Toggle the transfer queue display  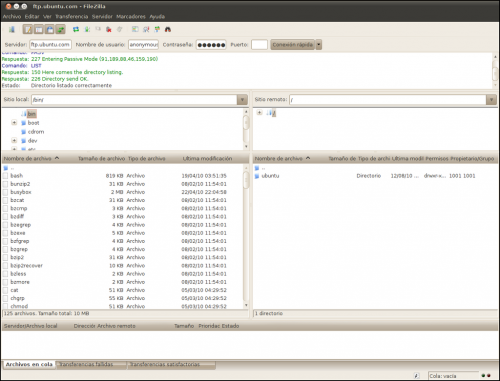(61, 30)
